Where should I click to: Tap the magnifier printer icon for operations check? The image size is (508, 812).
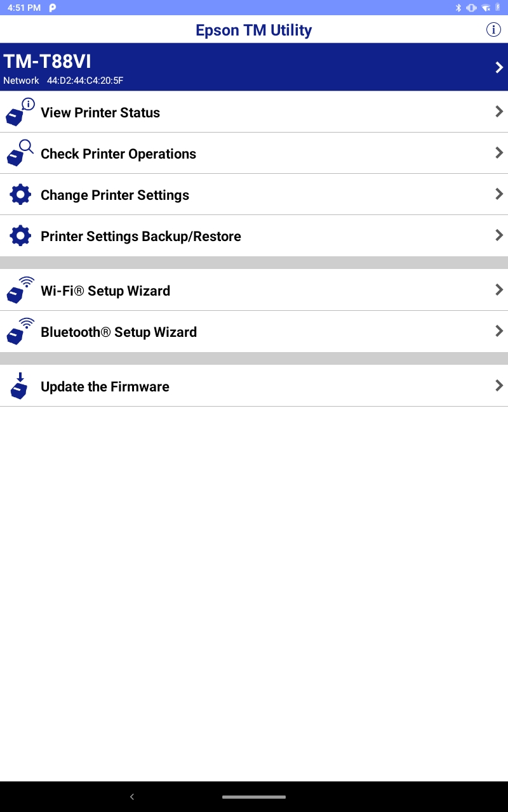click(x=20, y=154)
